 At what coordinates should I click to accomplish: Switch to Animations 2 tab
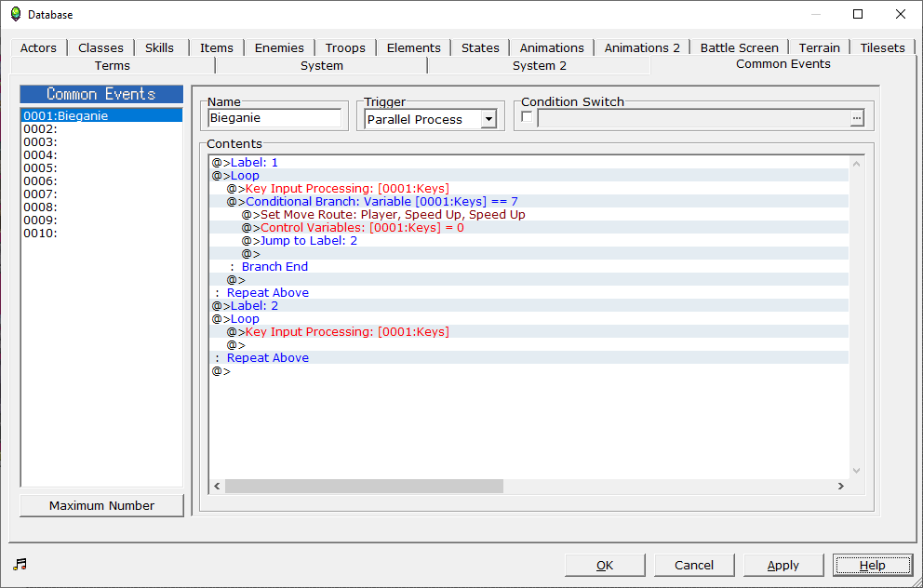(642, 47)
